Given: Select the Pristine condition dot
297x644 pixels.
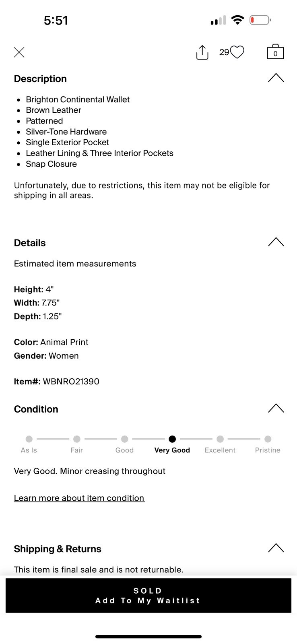Looking at the screenshot, I should tap(268, 439).
